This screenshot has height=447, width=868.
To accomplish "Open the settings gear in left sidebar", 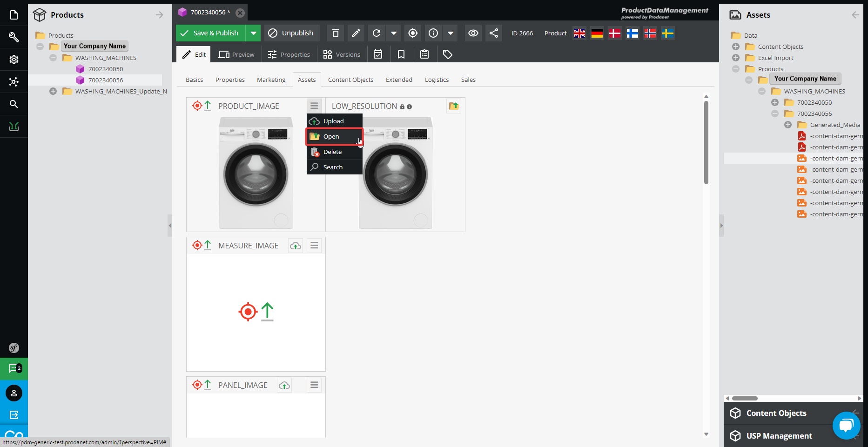I will point(14,60).
